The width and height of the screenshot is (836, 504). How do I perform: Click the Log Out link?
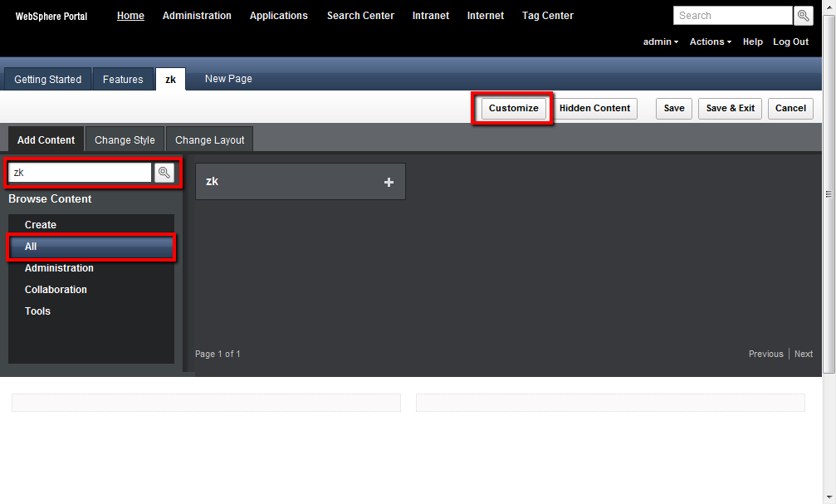tap(790, 42)
